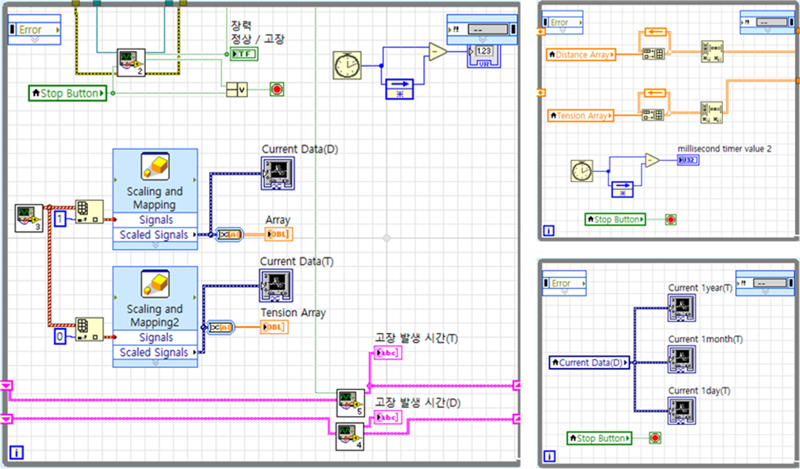Viewport: 800px width, 469px height.
Task: Click the 고장 발생 시간(T) string indicator
Action: tap(386, 354)
